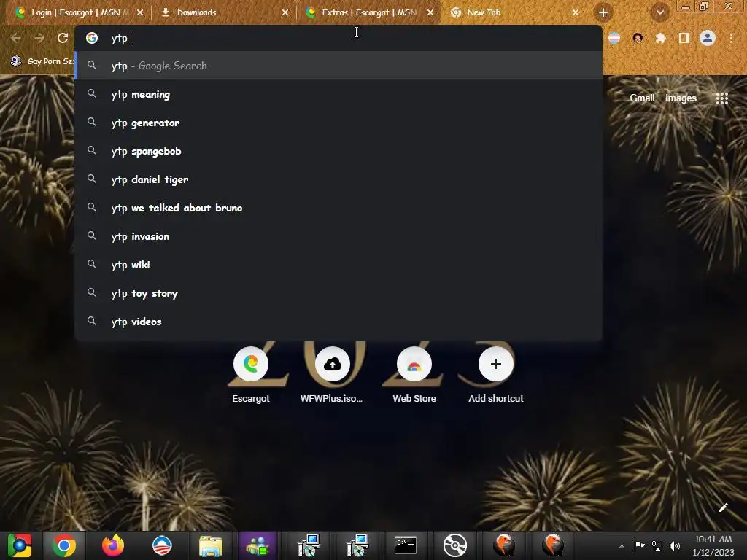Screen dimensions: 747x560
Task: Select the ytp spongebob suggestion
Action: coord(338,151)
